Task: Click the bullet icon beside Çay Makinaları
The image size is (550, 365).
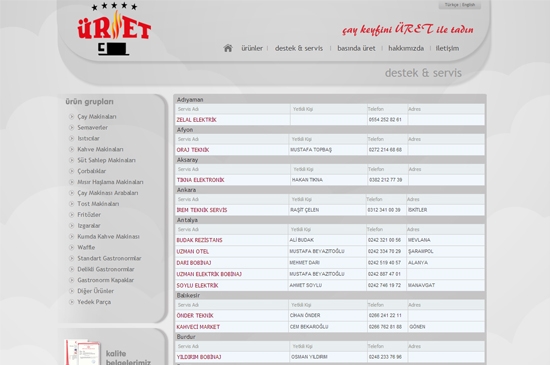Action: tap(71, 116)
